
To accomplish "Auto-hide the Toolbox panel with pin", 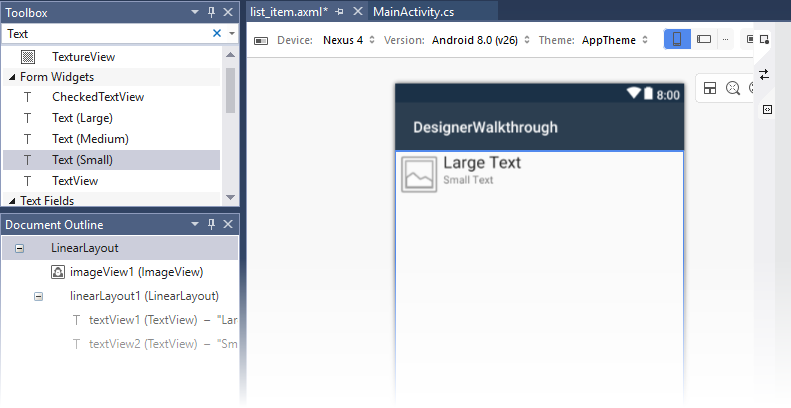I will [x=211, y=12].
